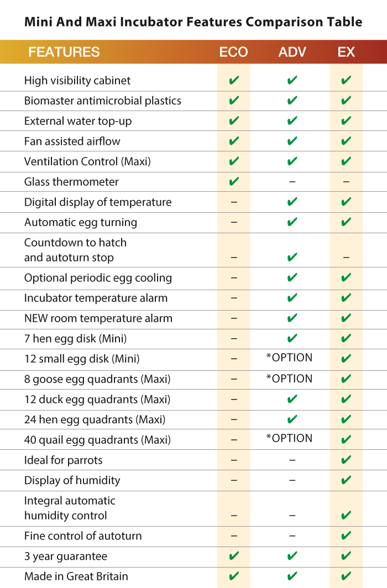Click *OPTION for 12 small egg disk
Image resolution: width=387 pixels, height=588 pixels.
tap(289, 358)
